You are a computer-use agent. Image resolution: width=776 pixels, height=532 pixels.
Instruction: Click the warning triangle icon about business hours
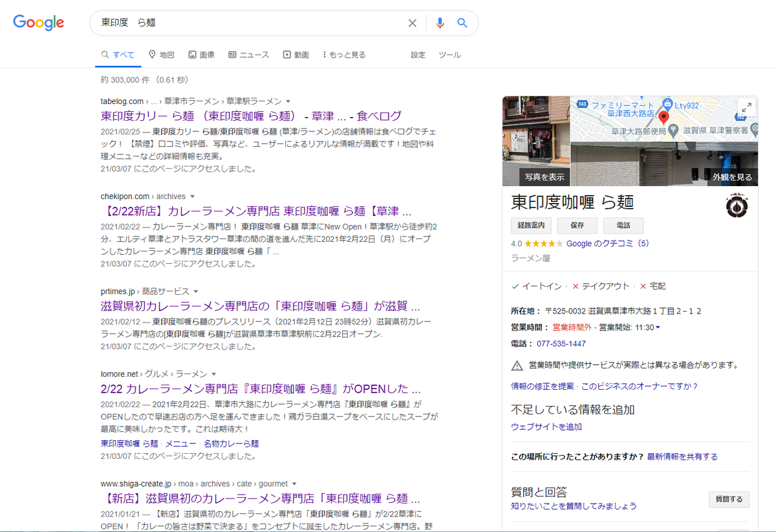pyautogui.click(x=517, y=365)
